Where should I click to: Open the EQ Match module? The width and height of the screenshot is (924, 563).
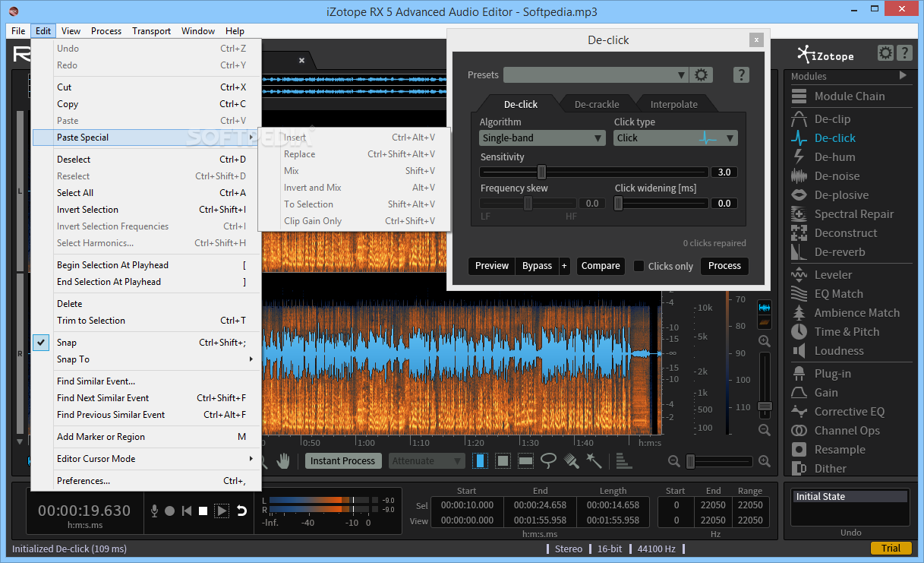pyautogui.click(x=827, y=294)
